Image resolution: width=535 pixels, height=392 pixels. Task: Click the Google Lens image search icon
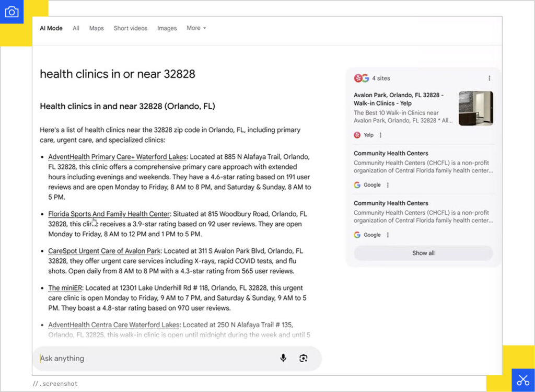point(304,358)
